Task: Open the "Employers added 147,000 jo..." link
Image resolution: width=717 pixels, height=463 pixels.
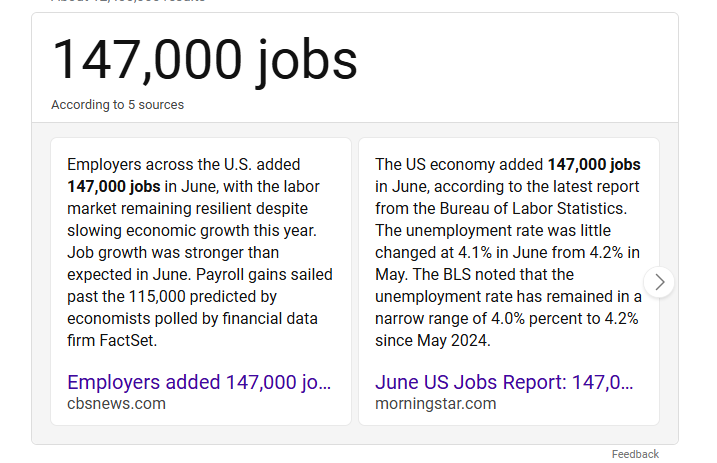Action: click(x=198, y=382)
